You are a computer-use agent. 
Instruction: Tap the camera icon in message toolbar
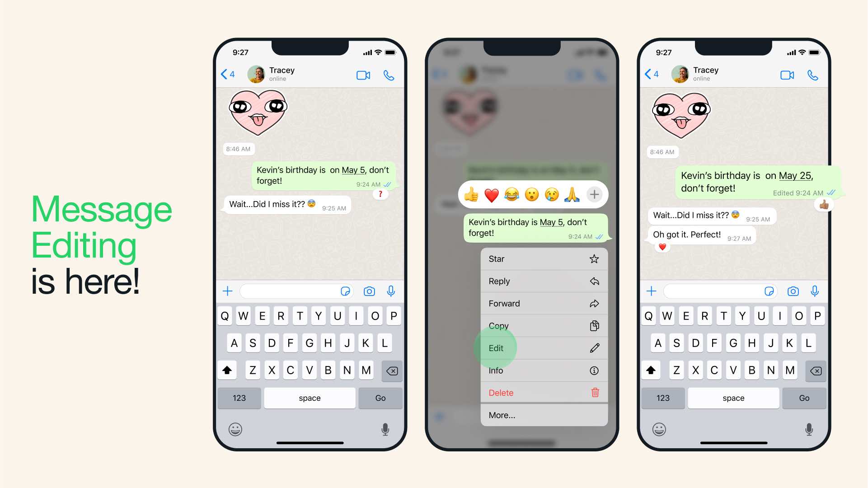point(370,291)
